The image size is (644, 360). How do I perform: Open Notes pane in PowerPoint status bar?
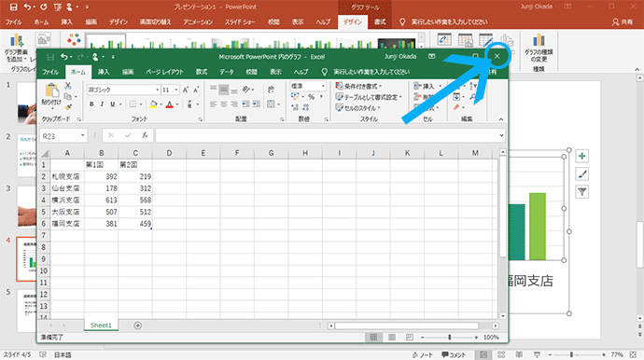422,354
